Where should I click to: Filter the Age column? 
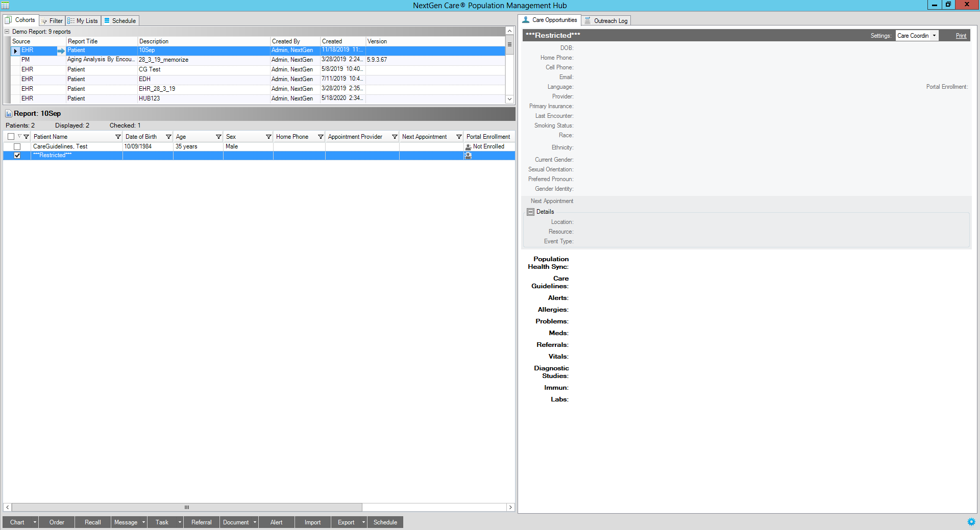(218, 137)
